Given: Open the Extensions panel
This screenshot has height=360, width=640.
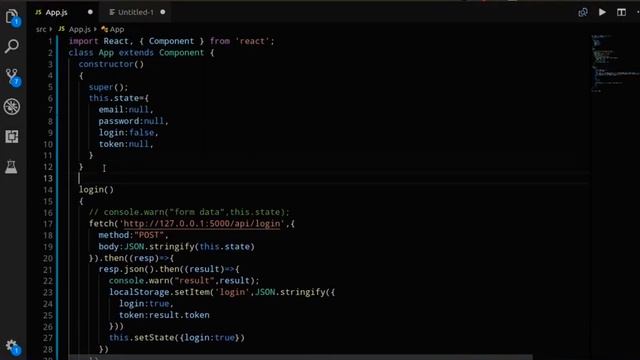Looking at the screenshot, I should click(x=12, y=136).
